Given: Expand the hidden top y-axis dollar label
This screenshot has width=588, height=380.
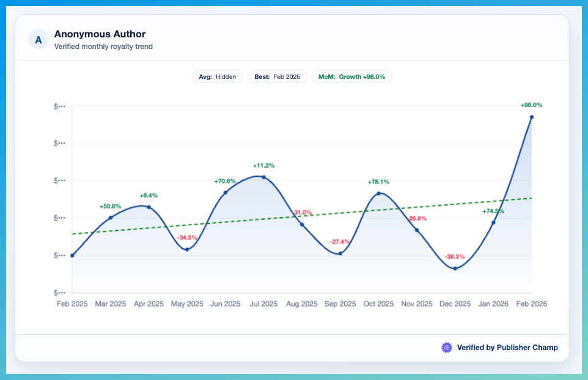Looking at the screenshot, I should click(x=61, y=105).
